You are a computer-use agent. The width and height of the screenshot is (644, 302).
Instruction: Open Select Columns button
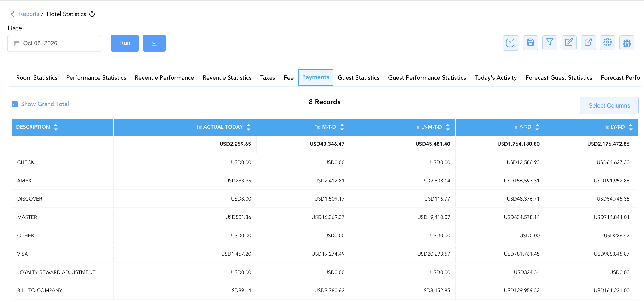[x=609, y=106]
